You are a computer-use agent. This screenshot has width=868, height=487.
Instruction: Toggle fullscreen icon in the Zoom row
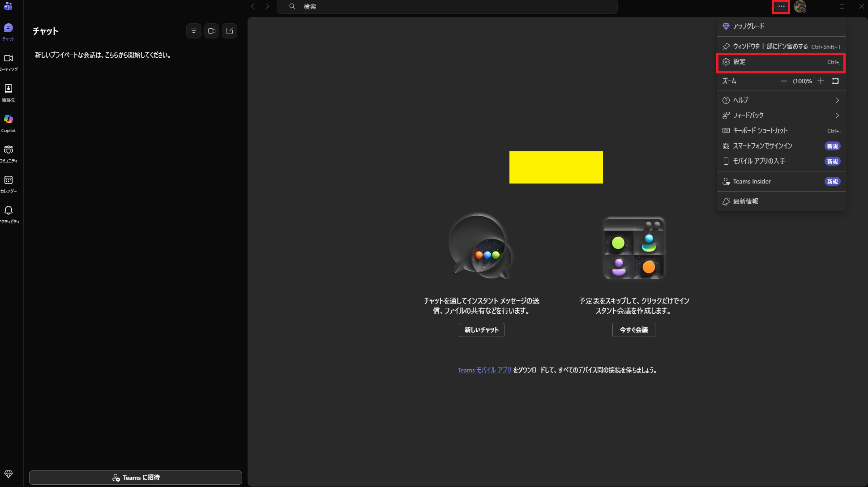(x=835, y=81)
